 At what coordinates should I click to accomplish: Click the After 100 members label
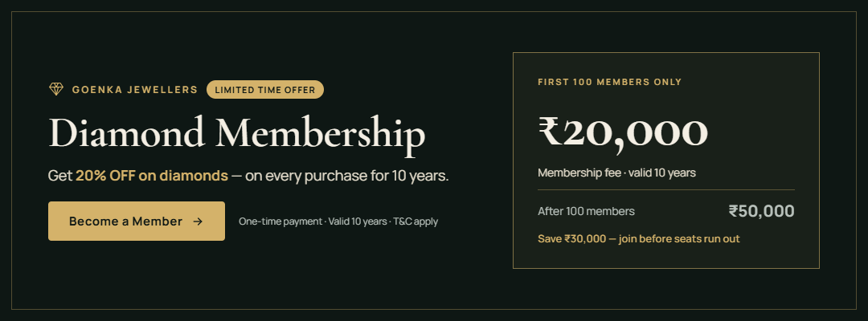pyautogui.click(x=586, y=211)
